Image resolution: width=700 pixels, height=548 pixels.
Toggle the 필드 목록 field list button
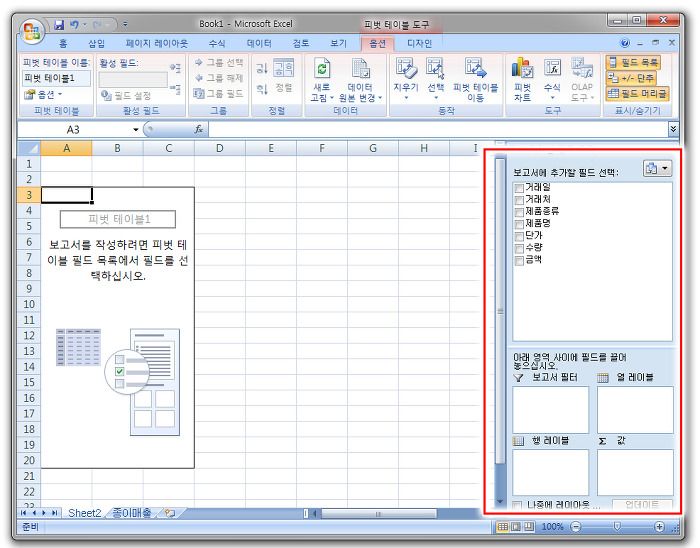[x=633, y=62]
